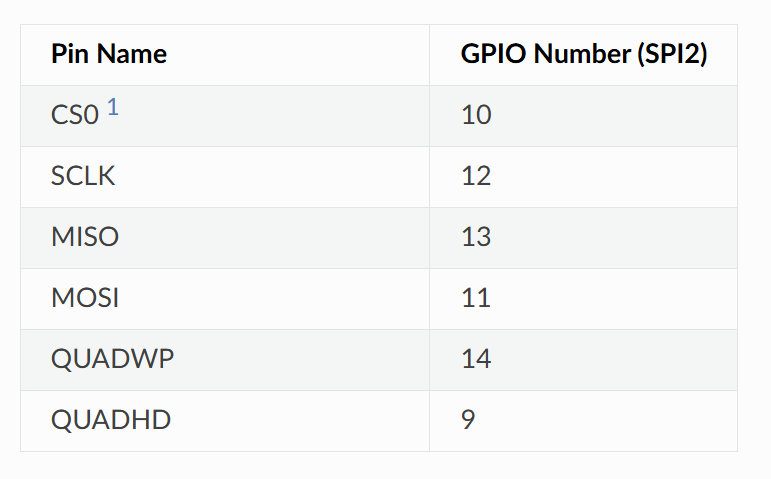Click the GPIO number 13 cell
Screen dimensions: 771x479
pos(476,238)
